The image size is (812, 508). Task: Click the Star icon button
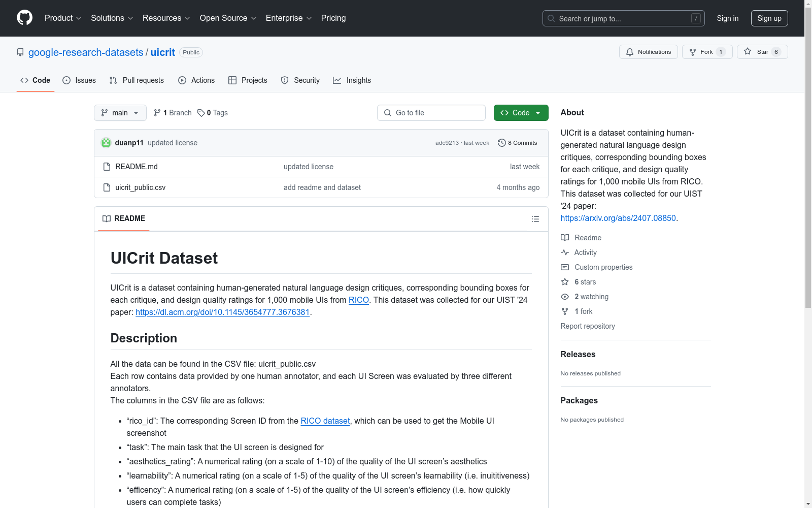(762, 52)
